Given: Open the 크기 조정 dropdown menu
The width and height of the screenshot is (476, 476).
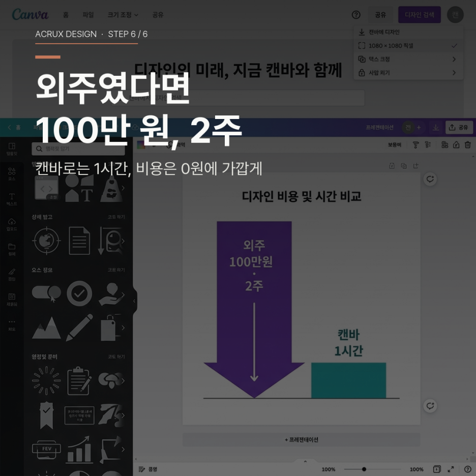Looking at the screenshot, I should (123, 15).
